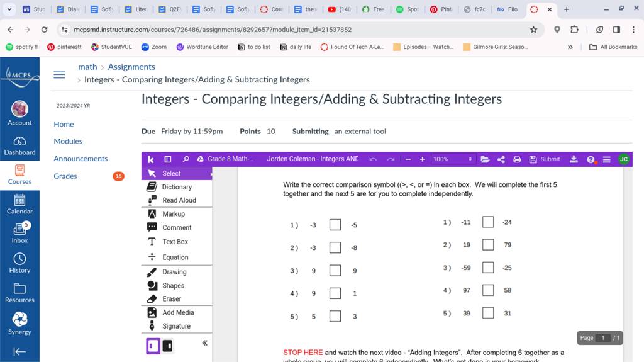Image resolution: width=644 pixels, height=362 pixels.
Task: Click the answer box for -3 and -5
Action: point(335,225)
